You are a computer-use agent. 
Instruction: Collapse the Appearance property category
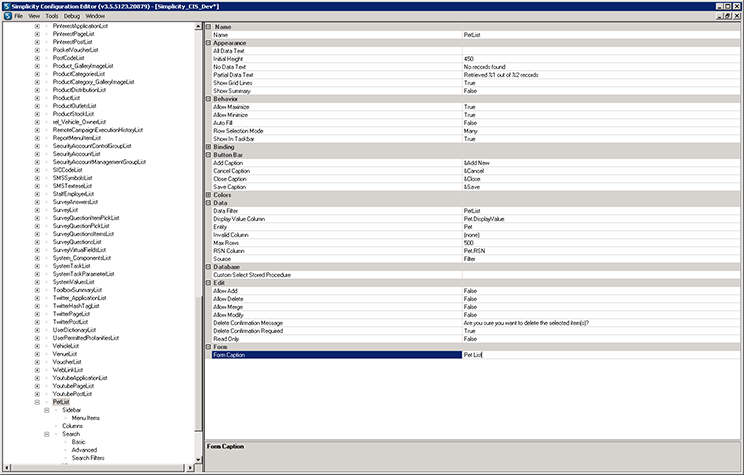coord(208,43)
